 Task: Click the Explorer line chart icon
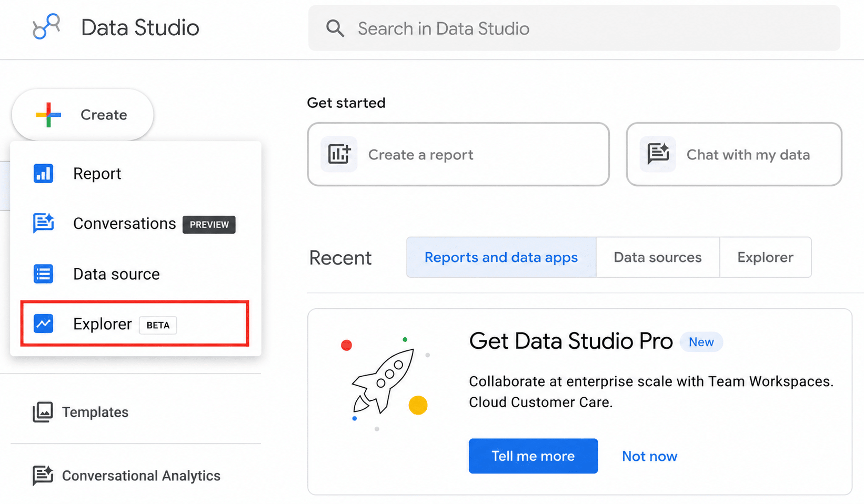(x=43, y=324)
